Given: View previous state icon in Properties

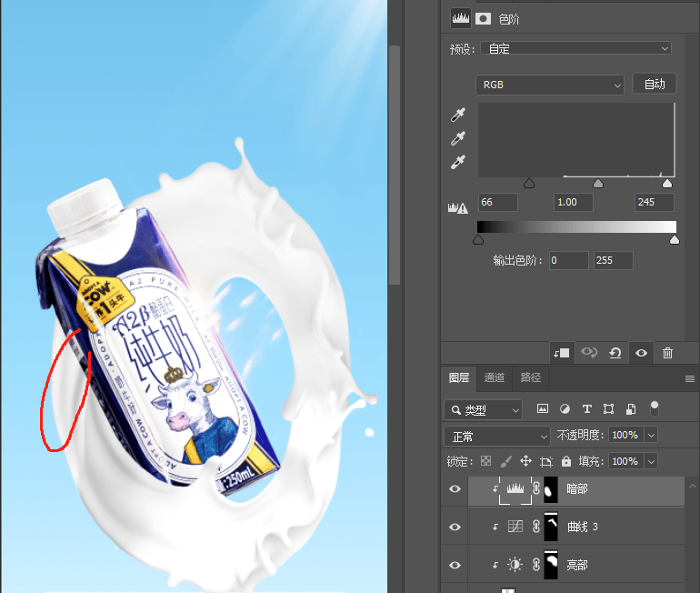Looking at the screenshot, I should [589, 353].
